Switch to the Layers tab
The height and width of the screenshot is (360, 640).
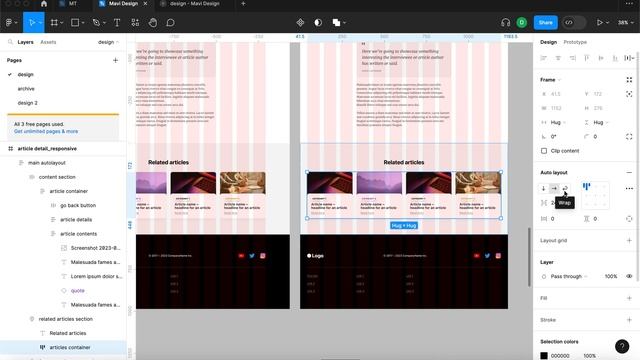(x=25, y=42)
